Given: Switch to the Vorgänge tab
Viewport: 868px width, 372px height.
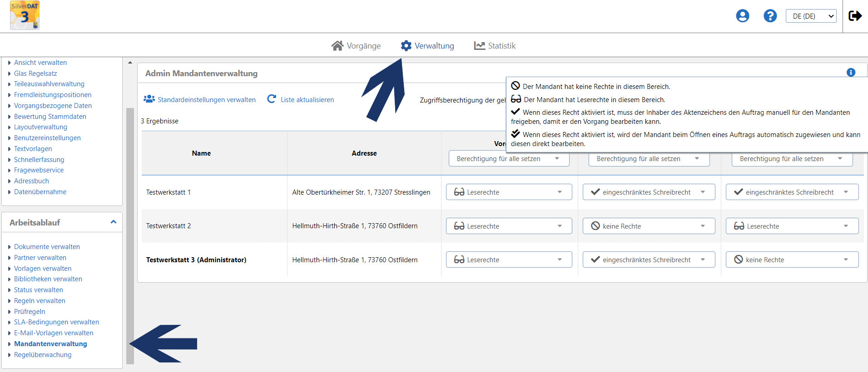Looking at the screenshot, I should (x=356, y=46).
